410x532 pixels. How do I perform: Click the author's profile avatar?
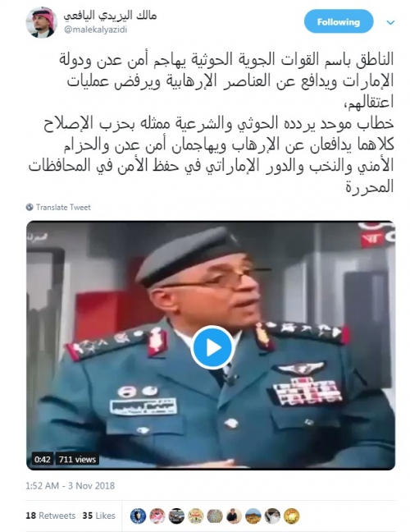(41, 23)
